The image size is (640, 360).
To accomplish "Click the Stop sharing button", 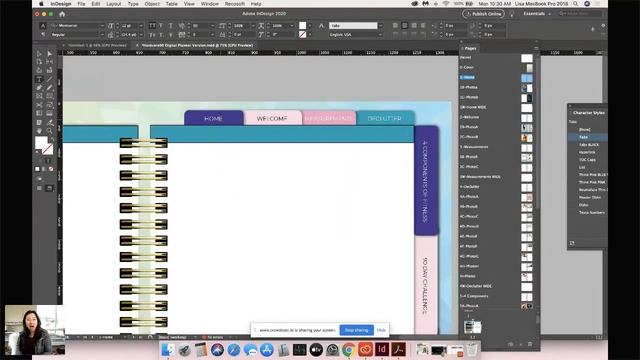I will click(x=356, y=330).
